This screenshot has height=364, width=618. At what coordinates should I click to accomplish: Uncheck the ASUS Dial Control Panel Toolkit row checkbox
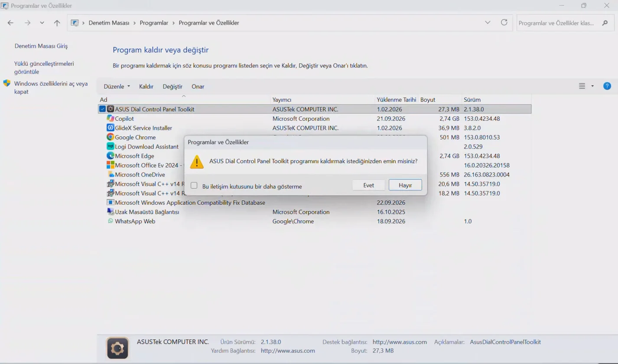(102, 109)
